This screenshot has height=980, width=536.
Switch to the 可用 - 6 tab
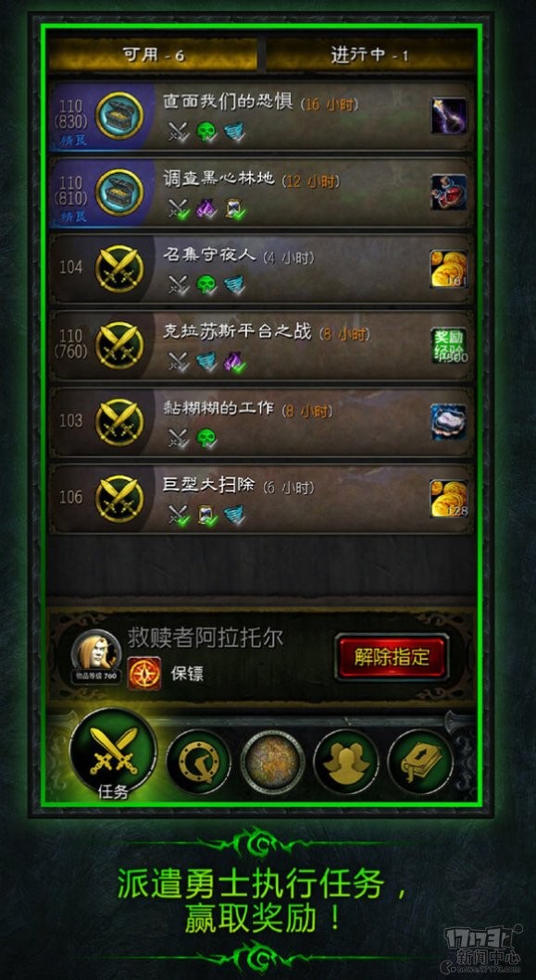(x=154, y=55)
